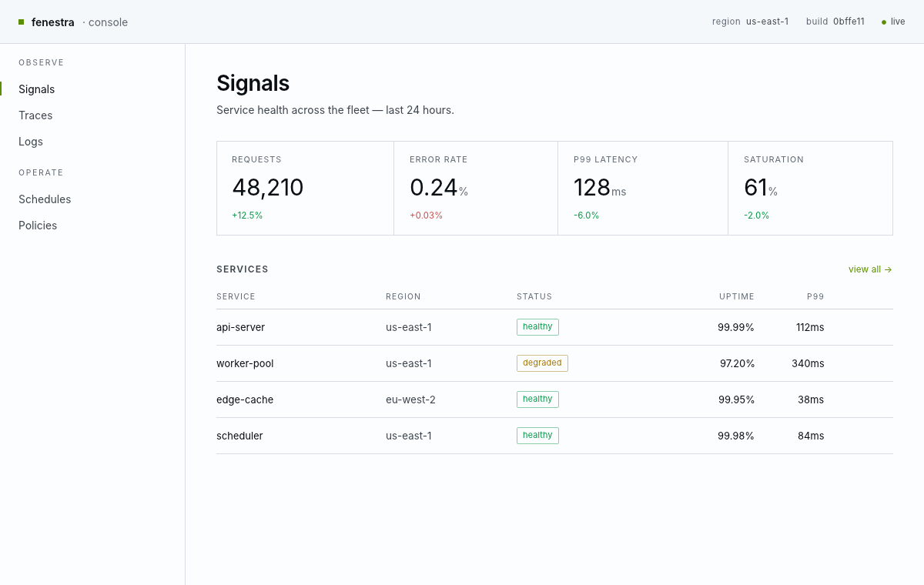The height and width of the screenshot is (585, 924).
Task: Click the fenestra brand name
Action: (53, 22)
